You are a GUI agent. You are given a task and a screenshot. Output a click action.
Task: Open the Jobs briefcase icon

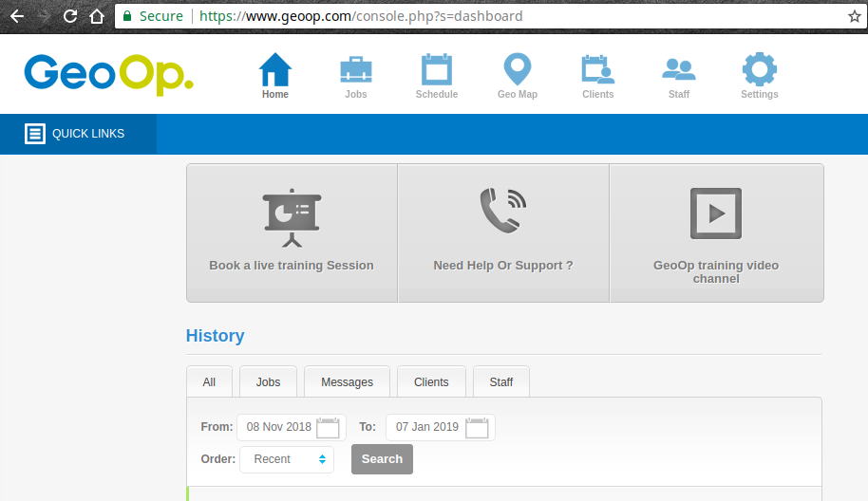[x=356, y=69]
